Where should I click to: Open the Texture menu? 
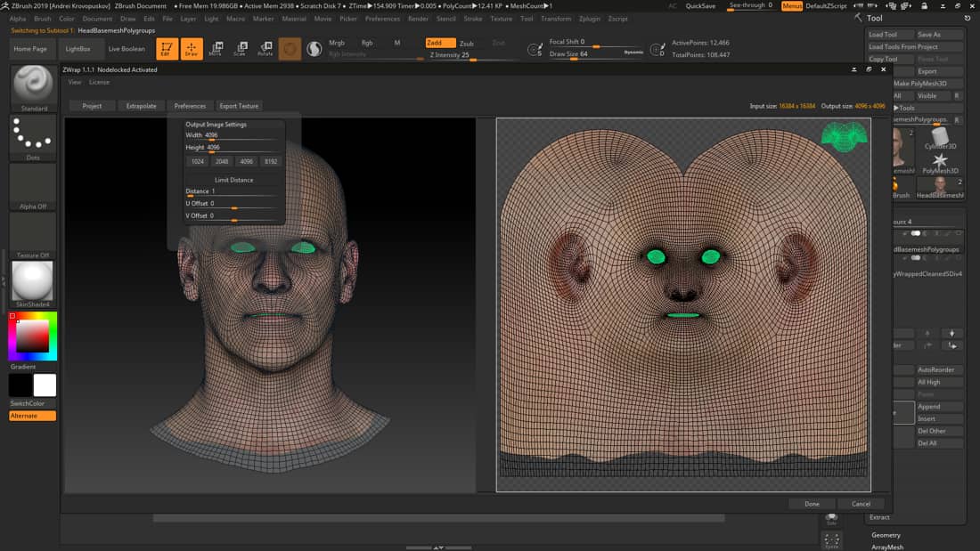[501, 19]
